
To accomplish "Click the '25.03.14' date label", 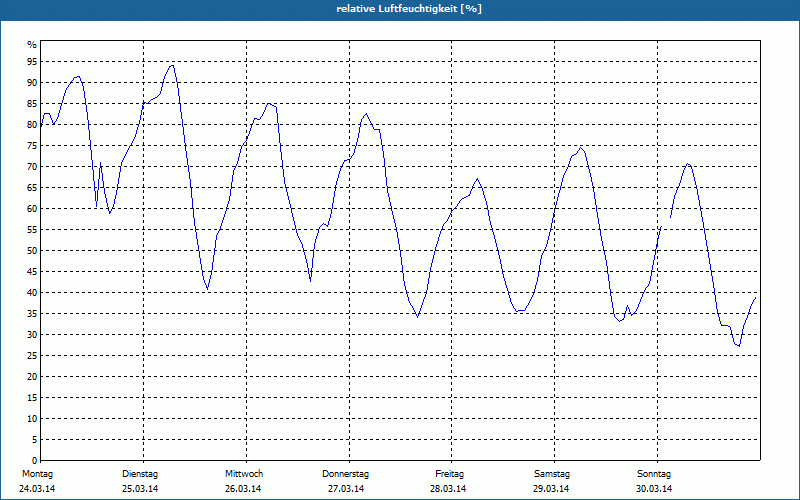I will click(140, 489).
